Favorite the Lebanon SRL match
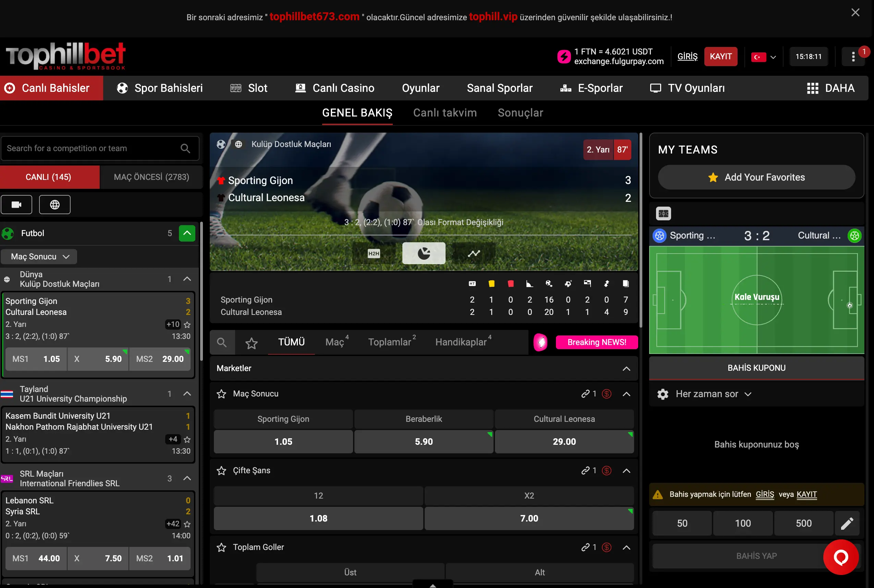This screenshot has height=588, width=874. click(187, 524)
